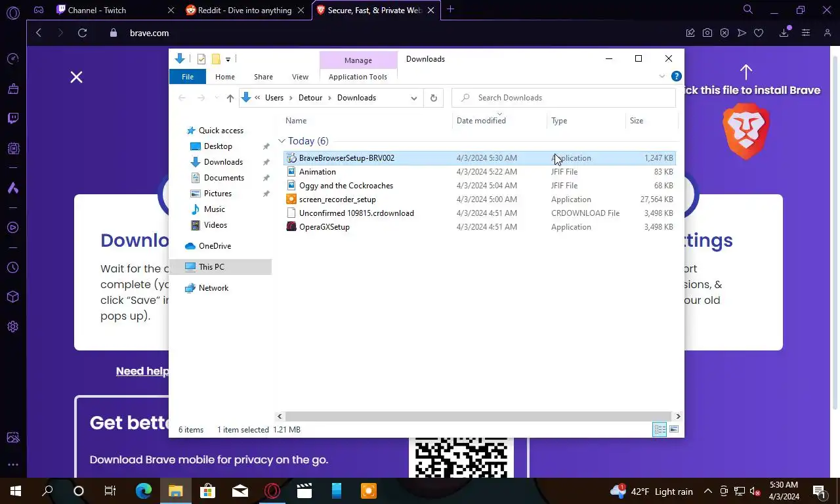This screenshot has width=840, height=504.
Task: Click the search tabs magnifier in Opera title bar
Action: 748,10
